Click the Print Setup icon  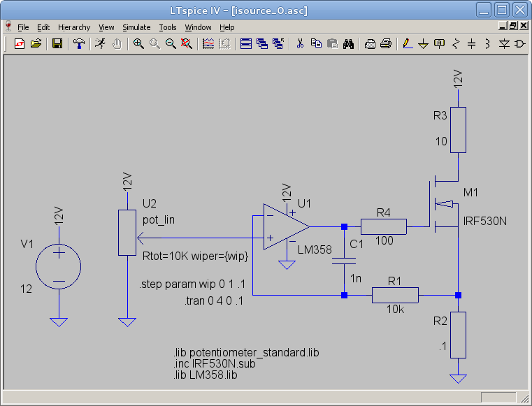coord(370,44)
